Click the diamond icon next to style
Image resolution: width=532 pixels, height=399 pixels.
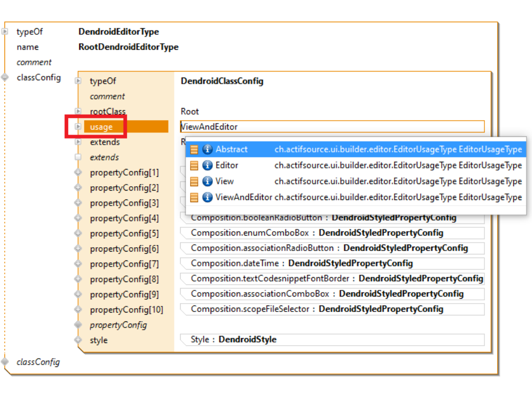point(78,340)
